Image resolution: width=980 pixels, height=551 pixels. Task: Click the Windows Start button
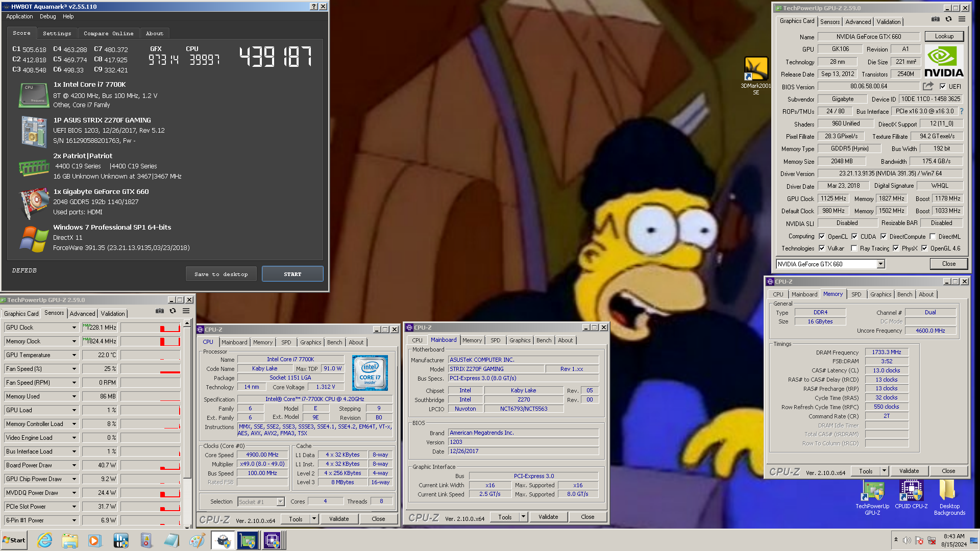pos(14,540)
